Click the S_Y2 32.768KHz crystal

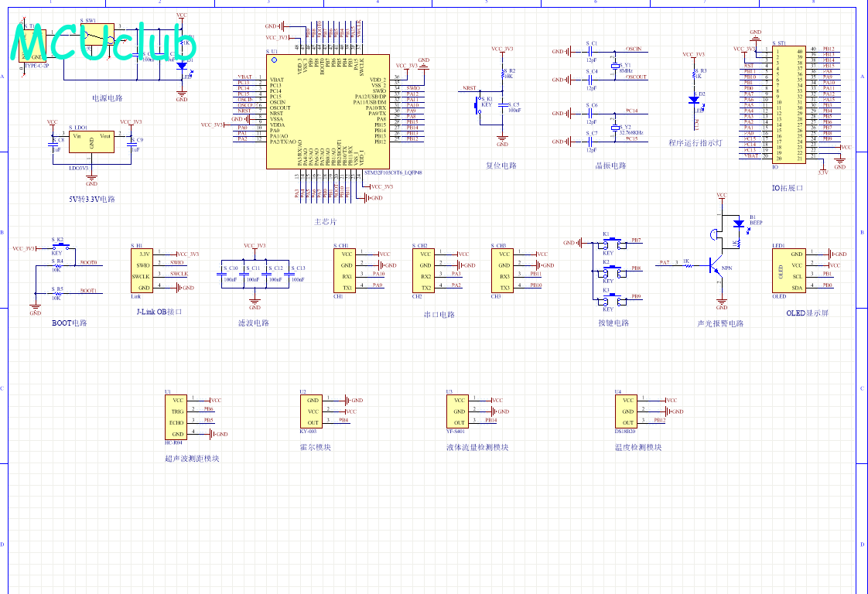[x=616, y=126]
